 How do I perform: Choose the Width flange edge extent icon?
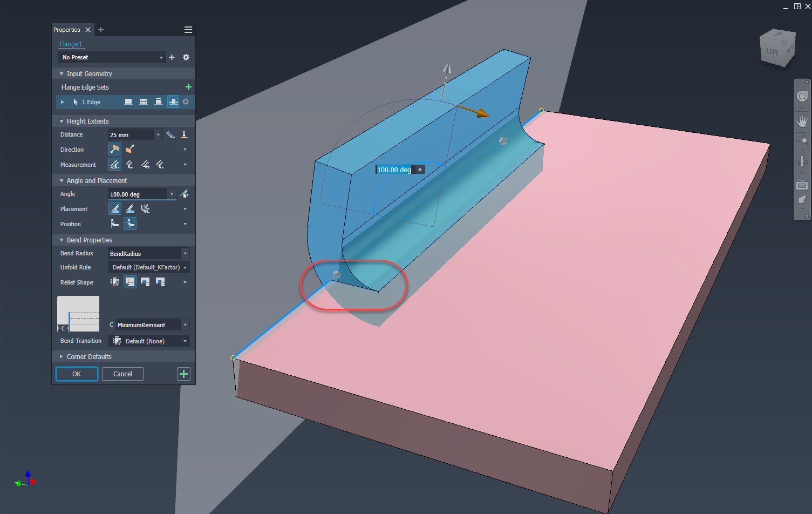pyautogui.click(x=143, y=102)
